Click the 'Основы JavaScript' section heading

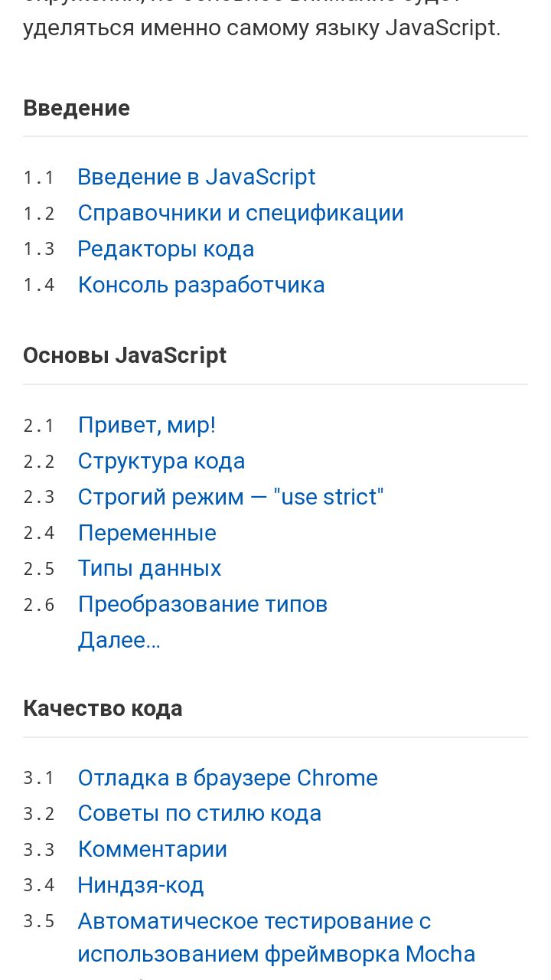[125, 355]
